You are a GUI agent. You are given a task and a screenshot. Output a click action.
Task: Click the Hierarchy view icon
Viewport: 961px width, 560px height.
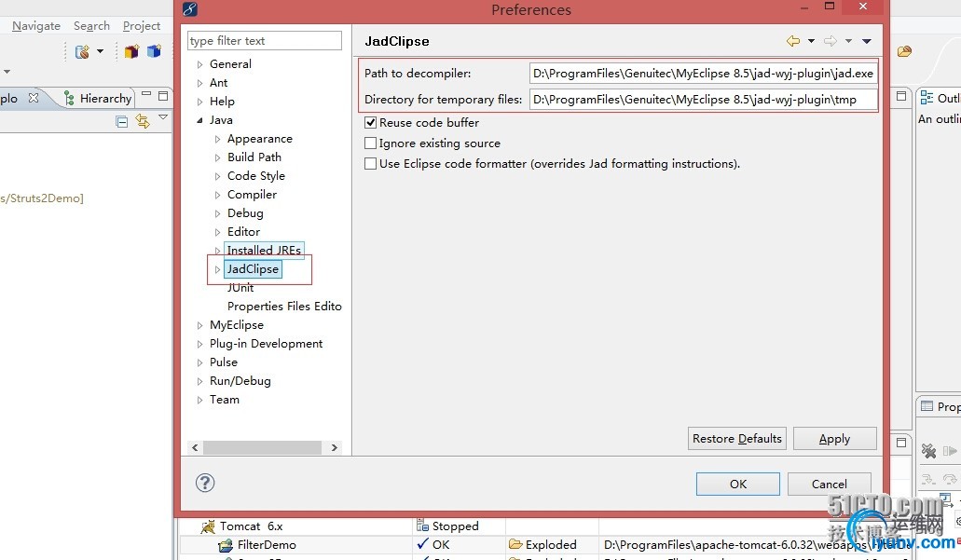[x=69, y=98]
